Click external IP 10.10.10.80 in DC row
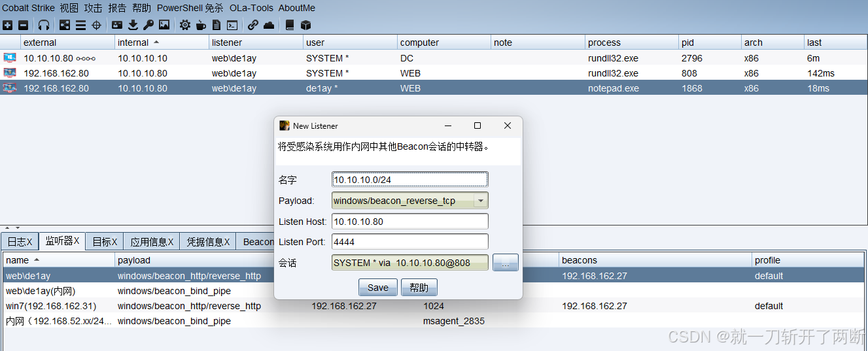This screenshot has width=868, height=351. tap(48, 58)
